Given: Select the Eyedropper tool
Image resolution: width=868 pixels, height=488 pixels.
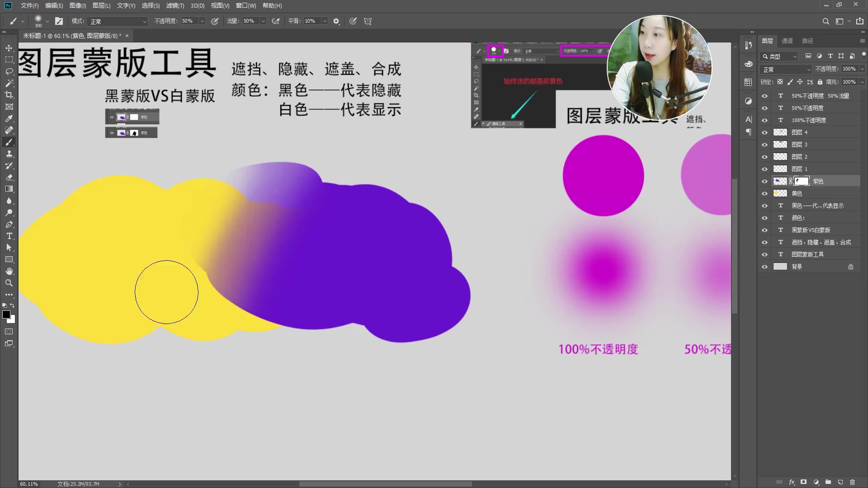Looking at the screenshot, I should tap(9, 118).
